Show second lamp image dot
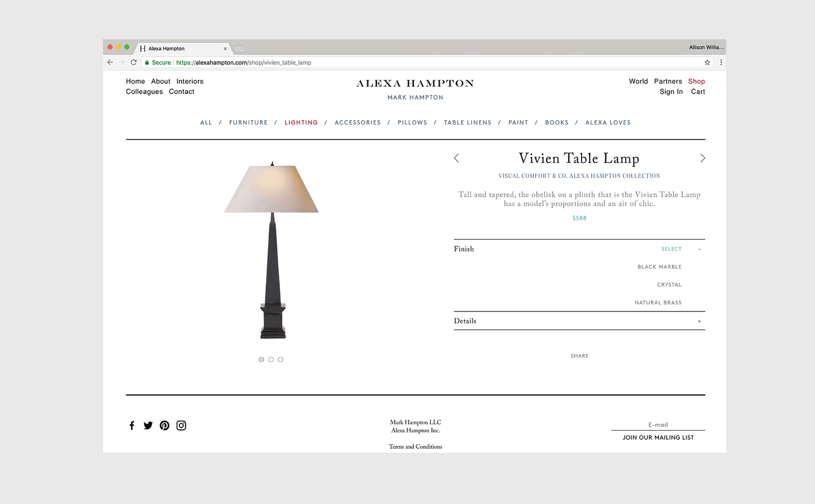The height and width of the screenshot is (504, 815). pos(271,360)
